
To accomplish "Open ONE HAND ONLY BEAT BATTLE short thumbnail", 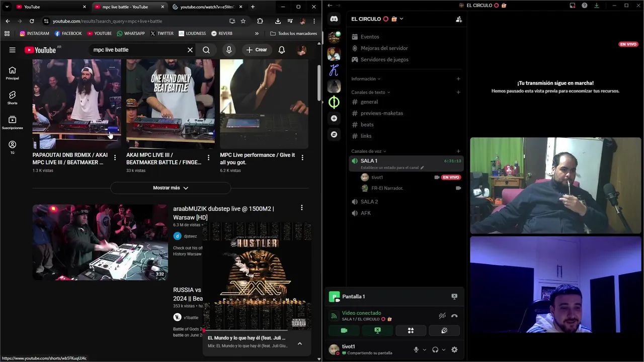I will (171, 104).
